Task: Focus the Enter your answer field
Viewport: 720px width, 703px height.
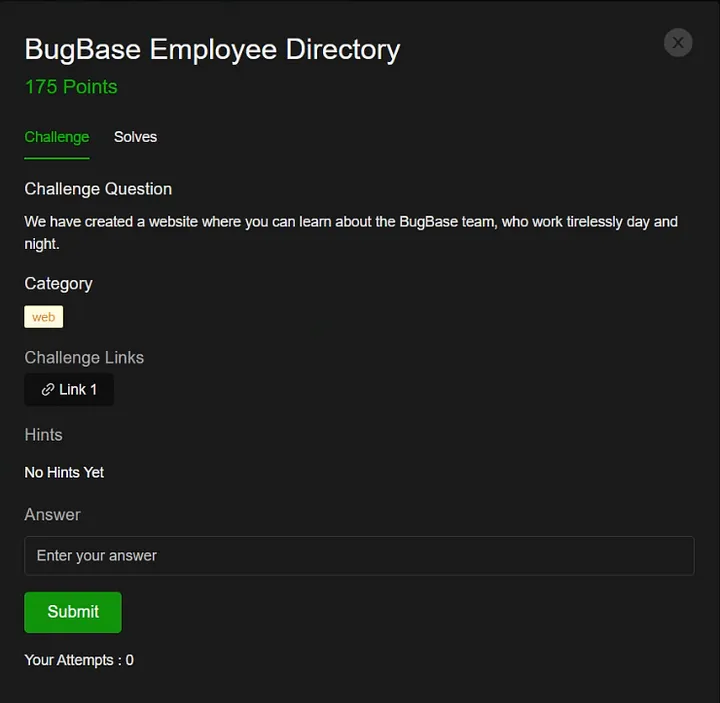Action: 359,555
